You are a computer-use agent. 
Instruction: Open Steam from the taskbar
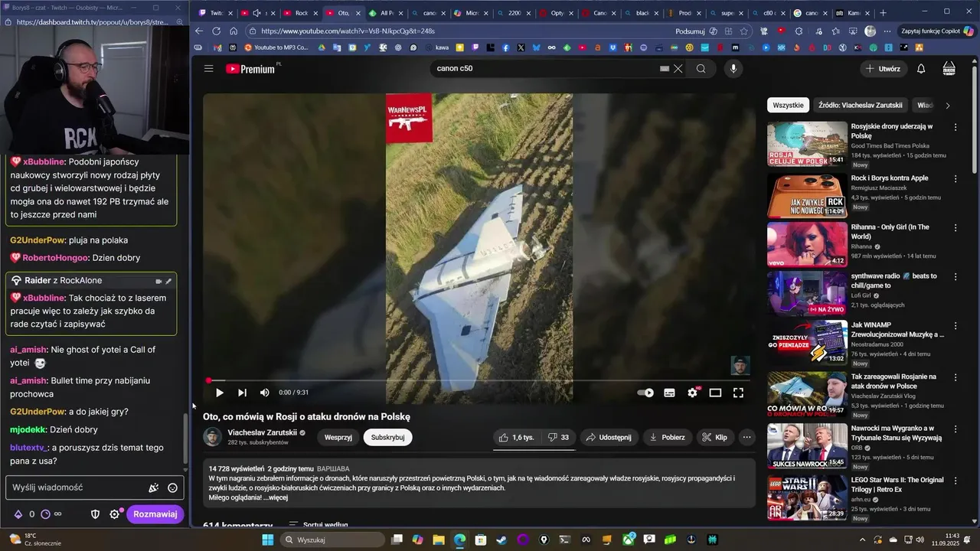click(x=501, y=540)
